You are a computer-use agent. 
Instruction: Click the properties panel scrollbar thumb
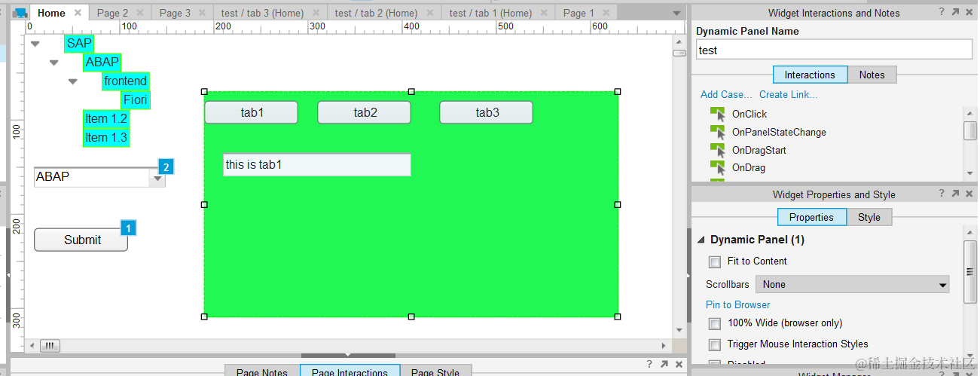coord(970,272)
